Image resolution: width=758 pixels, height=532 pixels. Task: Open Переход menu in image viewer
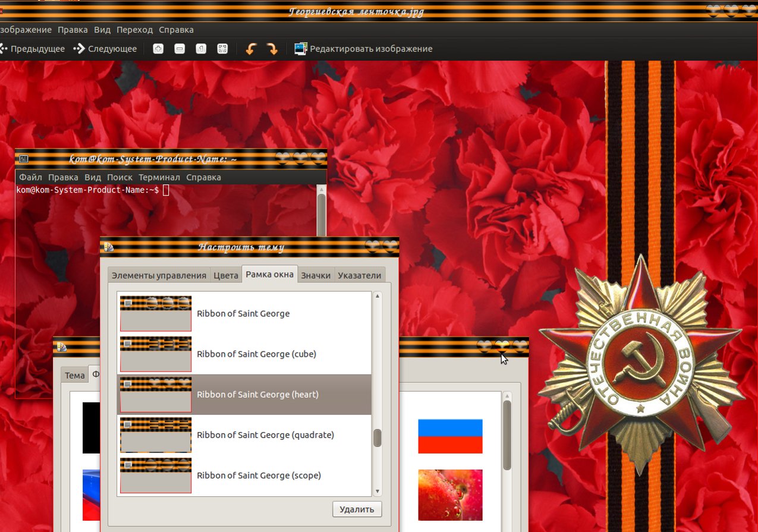click(134, 30)
